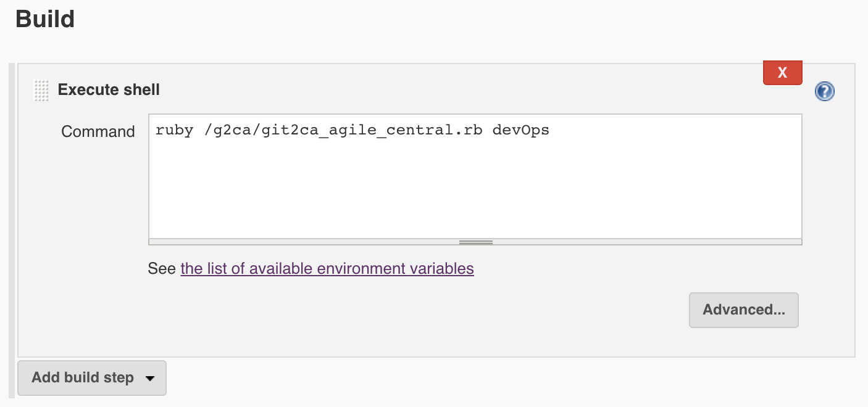This screenshot has height=407, width=868.
Task: Click empty header area right of Execute shell
Action: [432, 90]
